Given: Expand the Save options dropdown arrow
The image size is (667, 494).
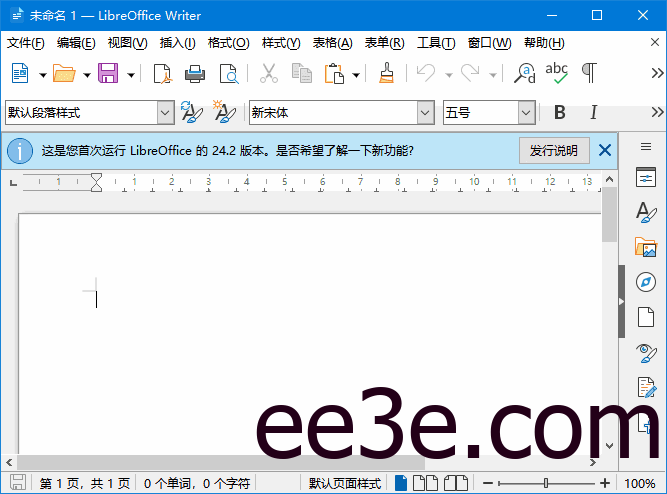Looking at the screenshot, I should (x=131, y=75).
